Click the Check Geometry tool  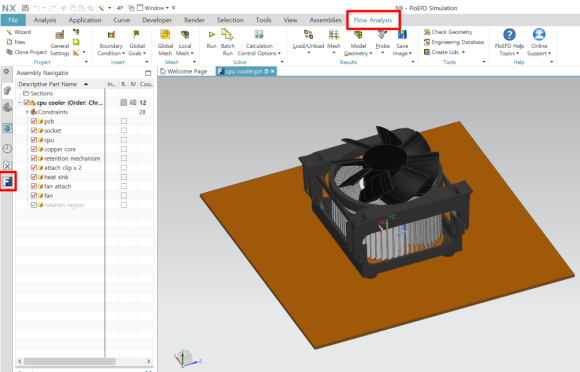tap(448, 32)
